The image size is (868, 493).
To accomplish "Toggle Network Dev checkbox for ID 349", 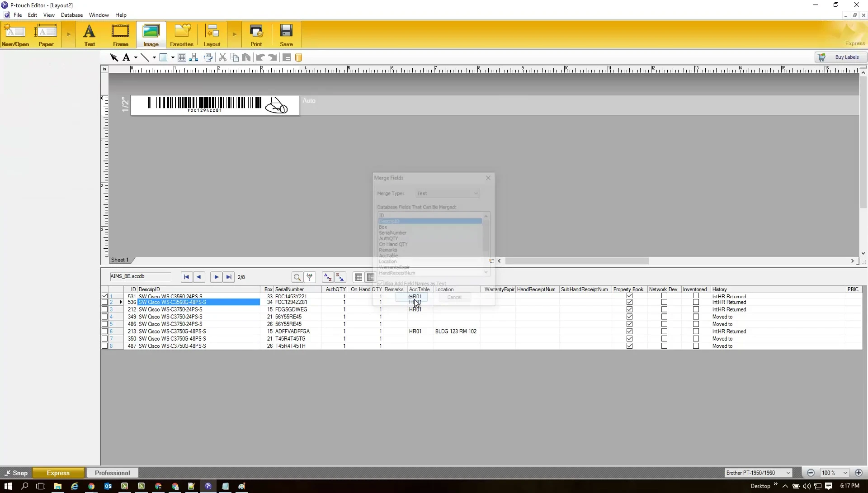I will [x=664, y=317].
